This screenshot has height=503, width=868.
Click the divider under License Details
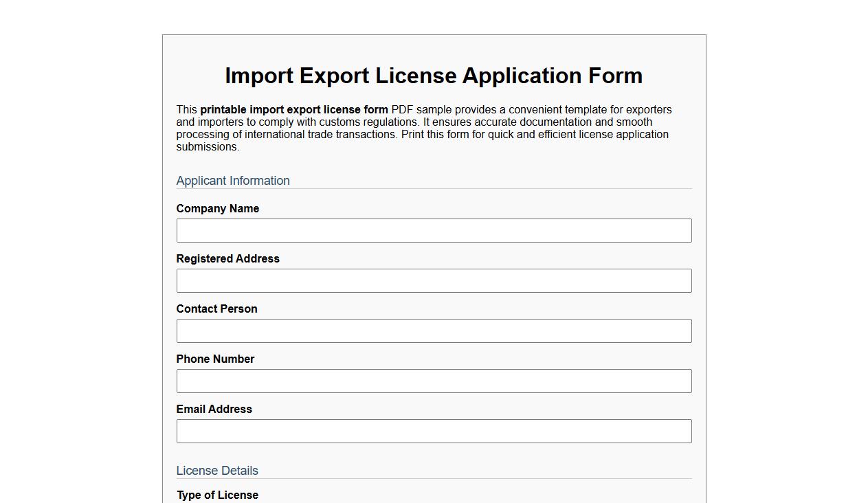coord(434,481)
